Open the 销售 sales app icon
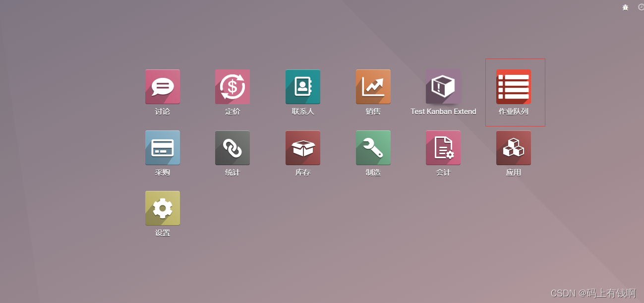The height and width of the screenshot is (303, 644). click(x=373, y=87)
